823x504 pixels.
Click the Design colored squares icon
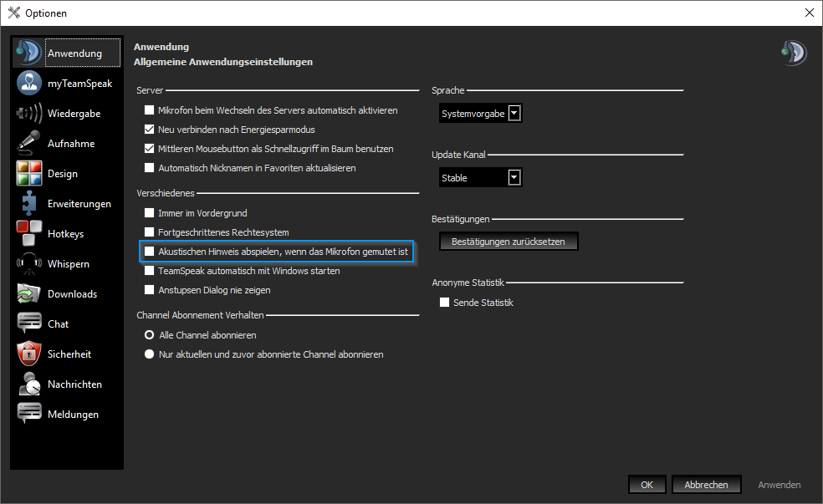pos(29,173)
